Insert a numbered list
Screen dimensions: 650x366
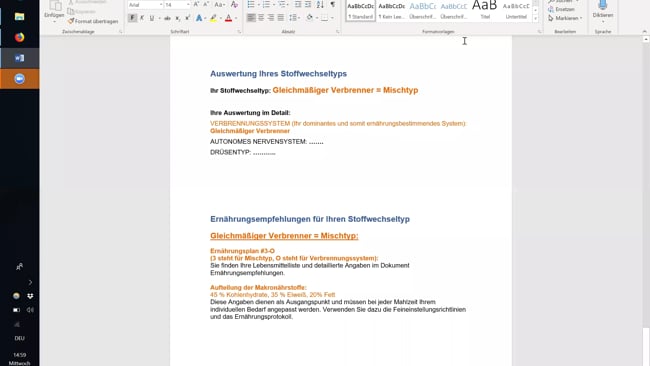(266, 5)
